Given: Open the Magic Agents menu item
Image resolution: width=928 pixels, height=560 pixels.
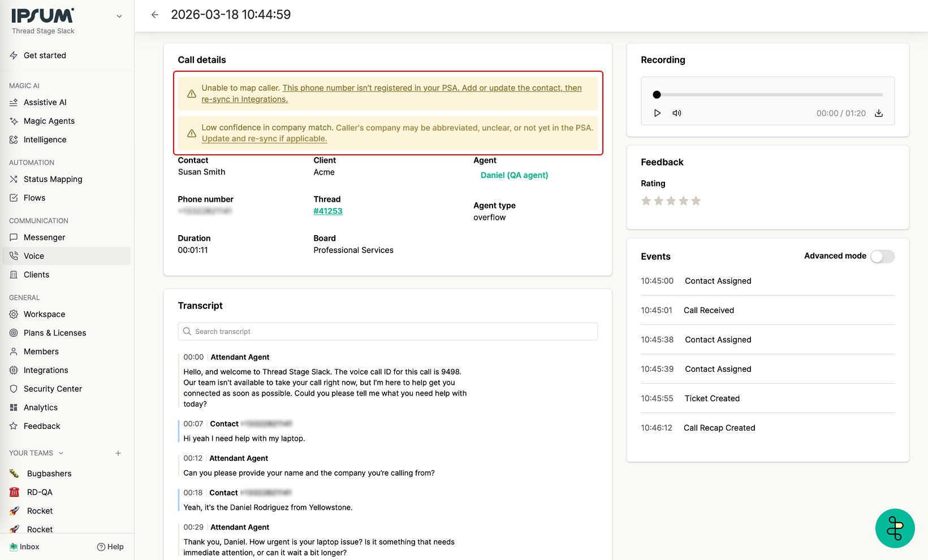Looking at the screenshot, I should [49, 121].
